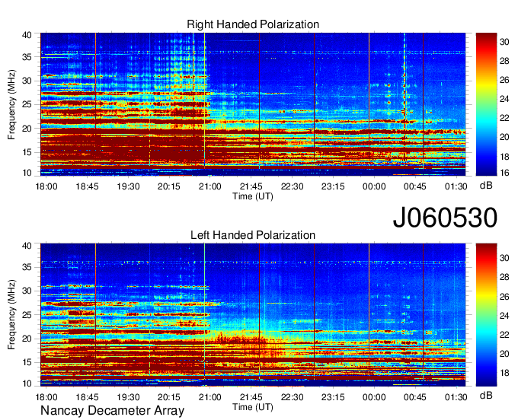Click the 26 value on bottom color scale
Image resolution: width=518 pixels, height=420 pixels.
(504, 297)
